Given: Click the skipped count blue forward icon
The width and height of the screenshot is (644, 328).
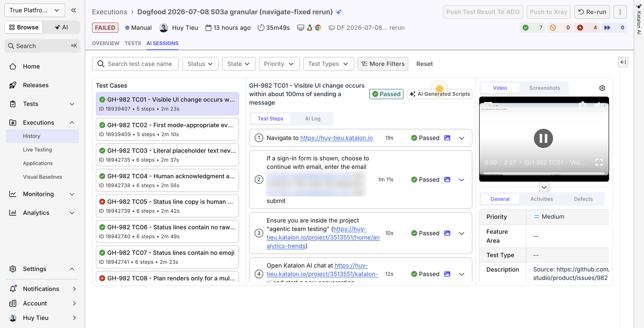Looking at the screenshot, I should point(607,28).
